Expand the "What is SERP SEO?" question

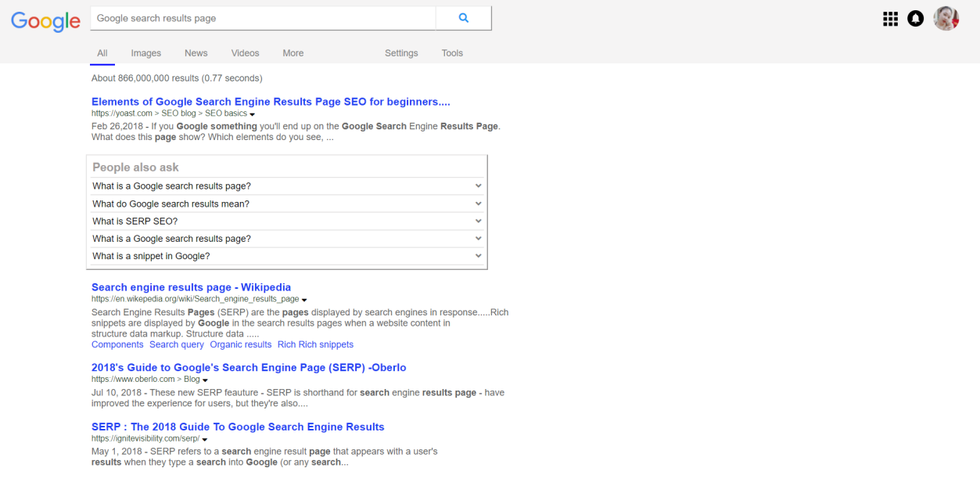(478, 221)
